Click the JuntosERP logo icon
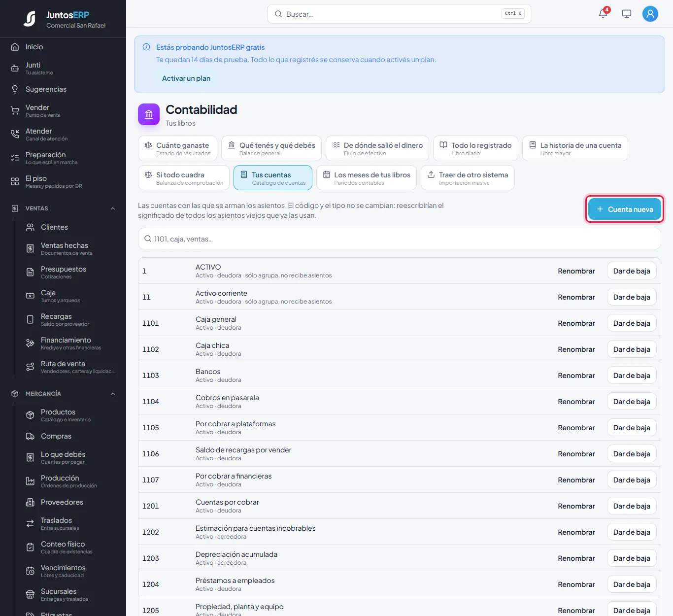 pyautogui.click(x=30, y=19)
